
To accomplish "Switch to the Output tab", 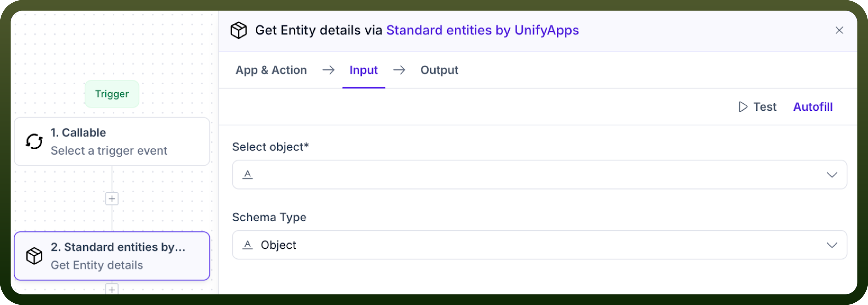I will (439, 70).
